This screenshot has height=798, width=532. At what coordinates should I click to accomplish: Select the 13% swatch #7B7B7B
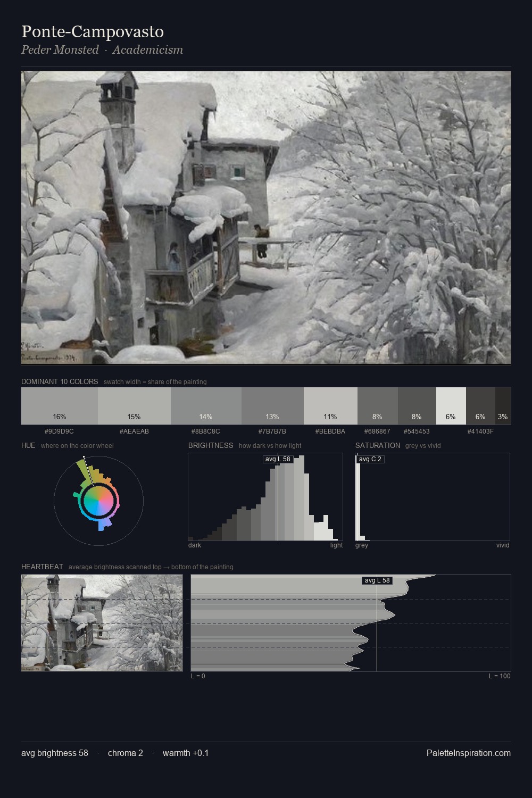coord(272,406)
